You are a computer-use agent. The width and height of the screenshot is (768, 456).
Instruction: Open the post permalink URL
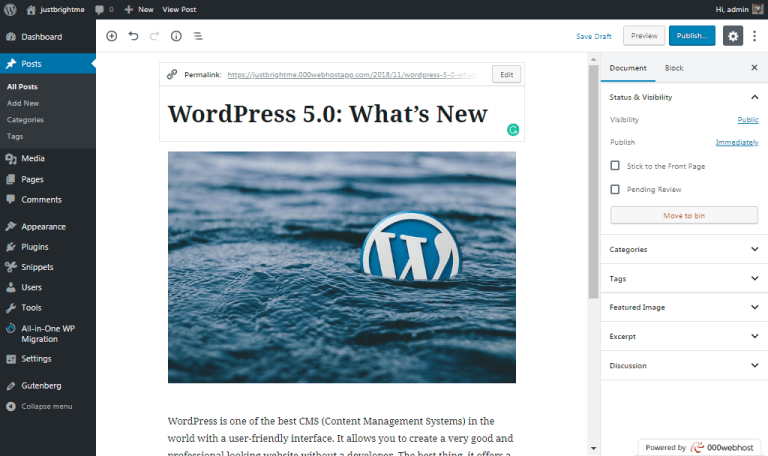point(352,74)
